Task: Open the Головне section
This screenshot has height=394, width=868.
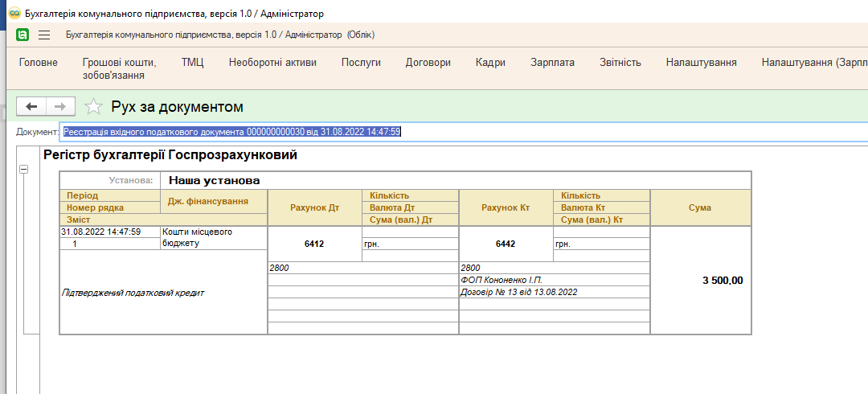Action: click(39, 63)
